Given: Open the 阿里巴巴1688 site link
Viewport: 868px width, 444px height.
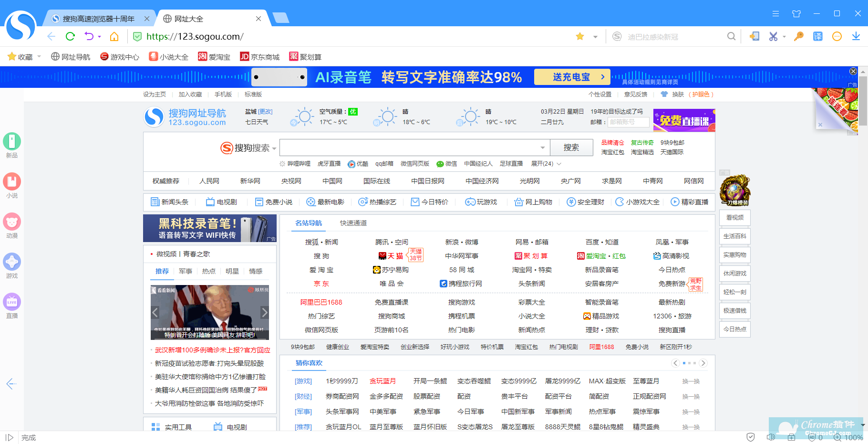Looking at the screenshot, I should 321,302.
